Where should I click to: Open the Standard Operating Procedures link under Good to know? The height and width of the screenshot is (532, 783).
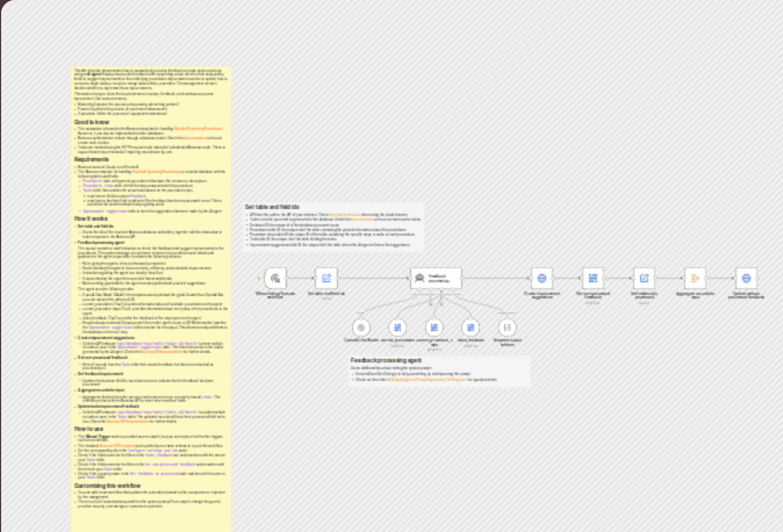[198, 128]
